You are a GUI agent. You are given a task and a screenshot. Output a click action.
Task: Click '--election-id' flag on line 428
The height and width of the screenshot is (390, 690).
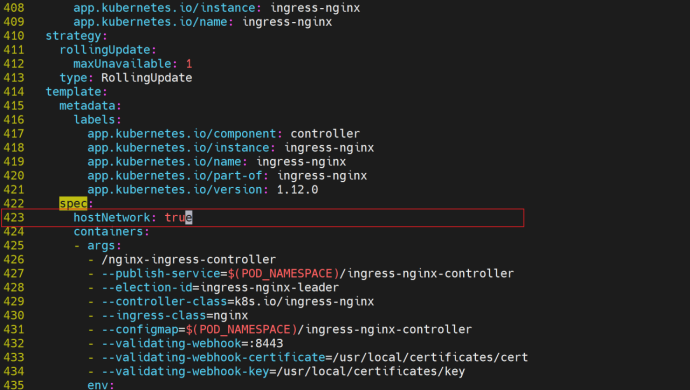147,287
